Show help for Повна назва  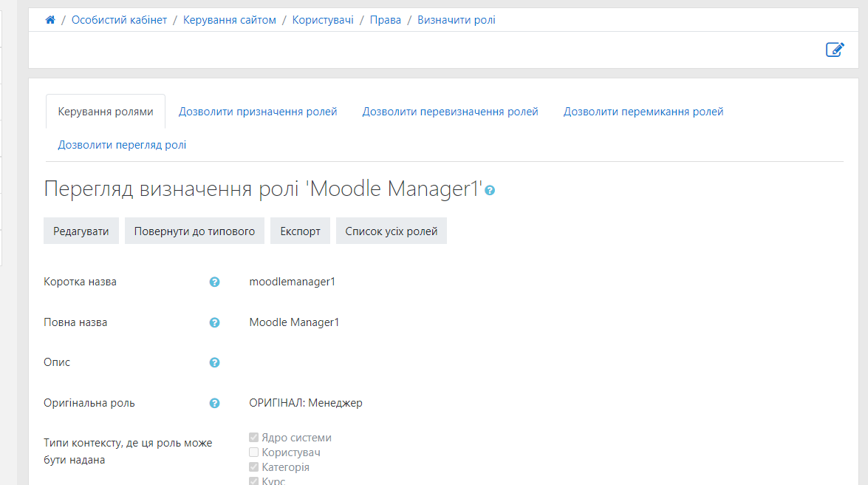pyautogui.click(x=215, y=322)
